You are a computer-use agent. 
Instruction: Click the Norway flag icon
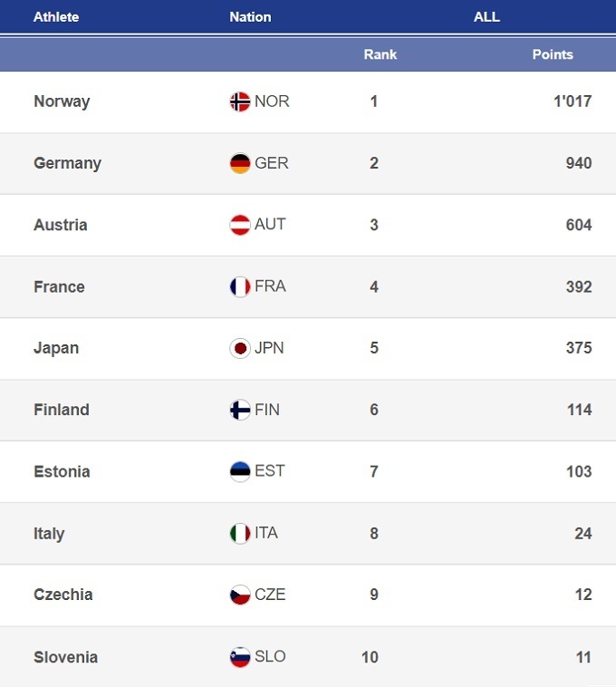click(240, 102)
